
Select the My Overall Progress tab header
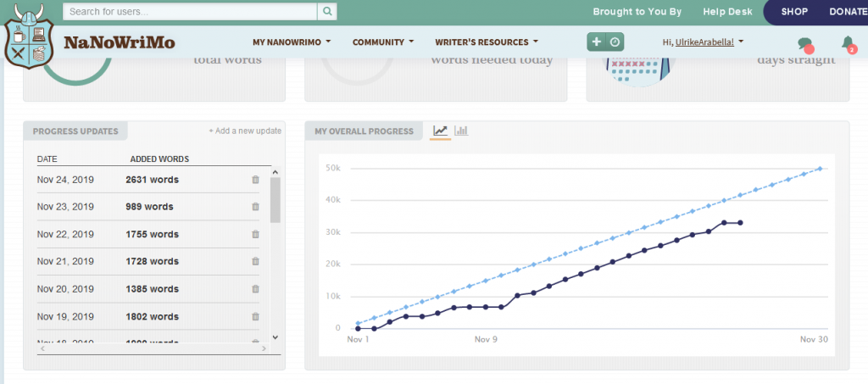tap(364, 131)
